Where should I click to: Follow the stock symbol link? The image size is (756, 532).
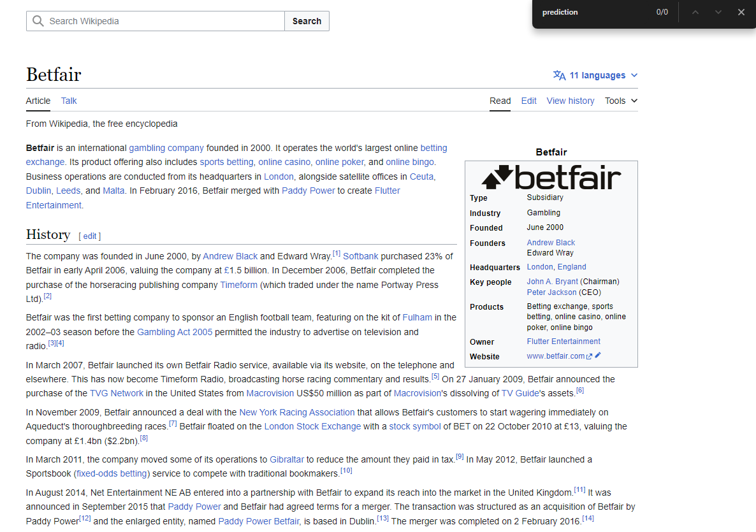pos(414,426)
